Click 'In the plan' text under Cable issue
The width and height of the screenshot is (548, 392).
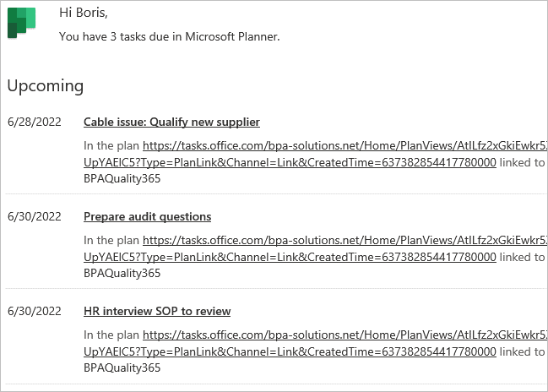click(x=111, y=146)
